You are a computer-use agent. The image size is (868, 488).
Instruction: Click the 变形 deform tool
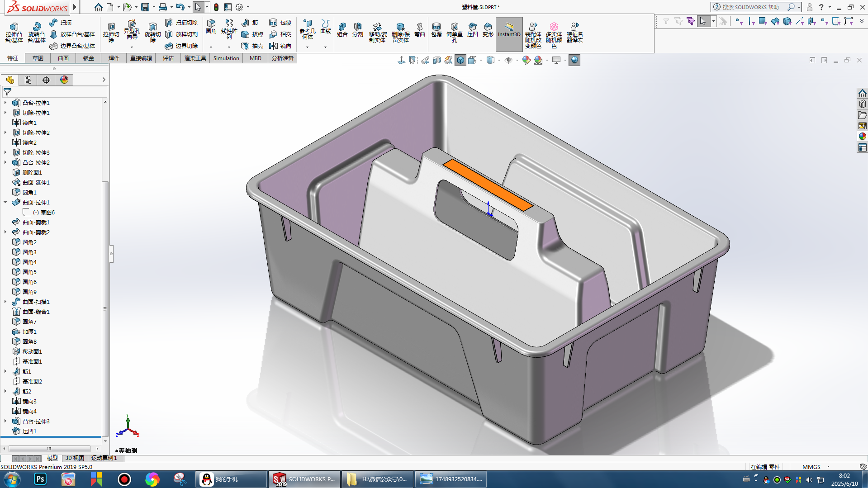click(488, 30)
